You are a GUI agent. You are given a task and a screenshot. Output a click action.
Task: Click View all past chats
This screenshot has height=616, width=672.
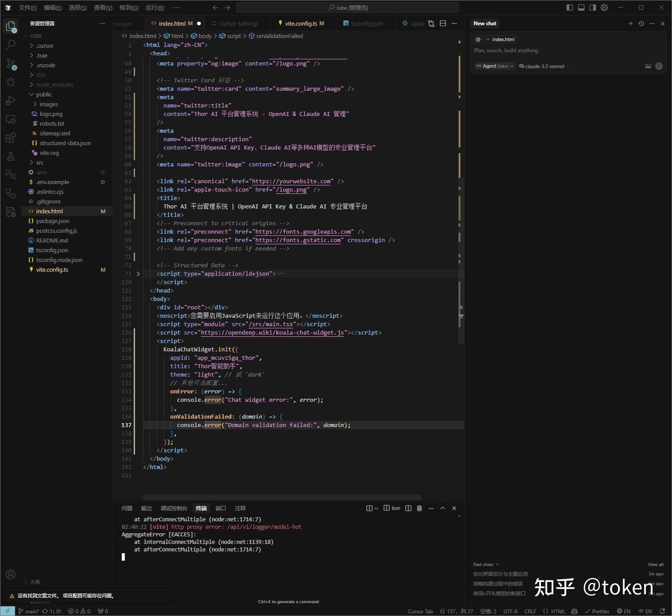pos(655,565)
